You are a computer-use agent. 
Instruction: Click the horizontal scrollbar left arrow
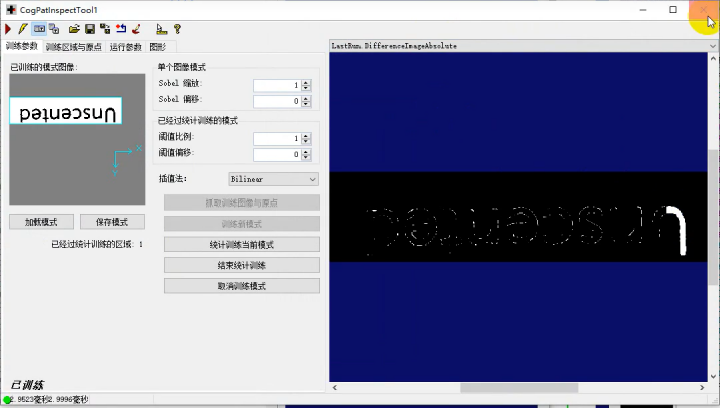point(335,388)
